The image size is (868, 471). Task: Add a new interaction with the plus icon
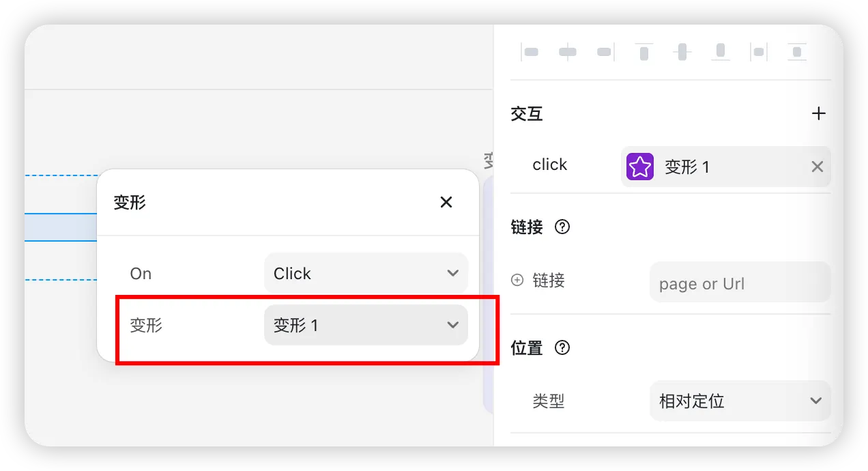818,113
